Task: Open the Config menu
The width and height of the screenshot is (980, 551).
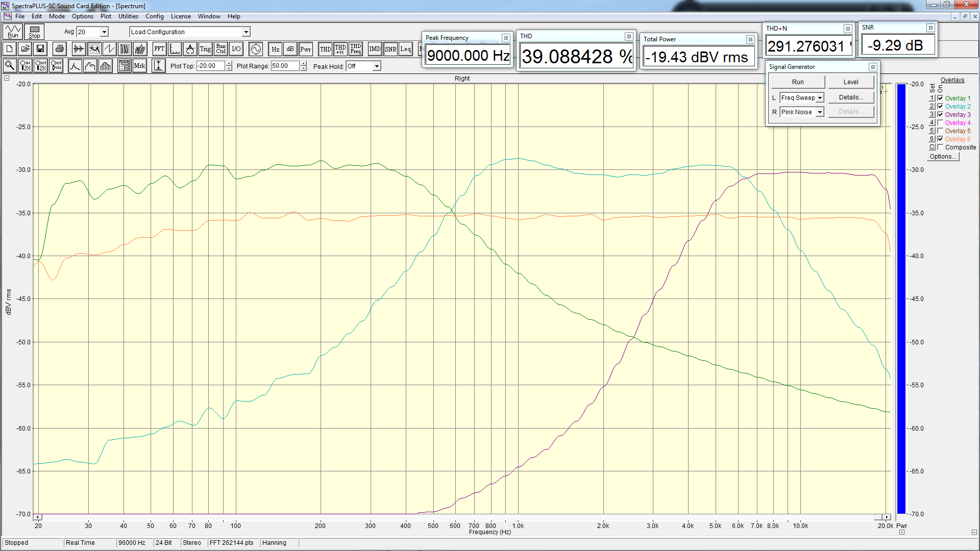Action: [x=155, y=16]
